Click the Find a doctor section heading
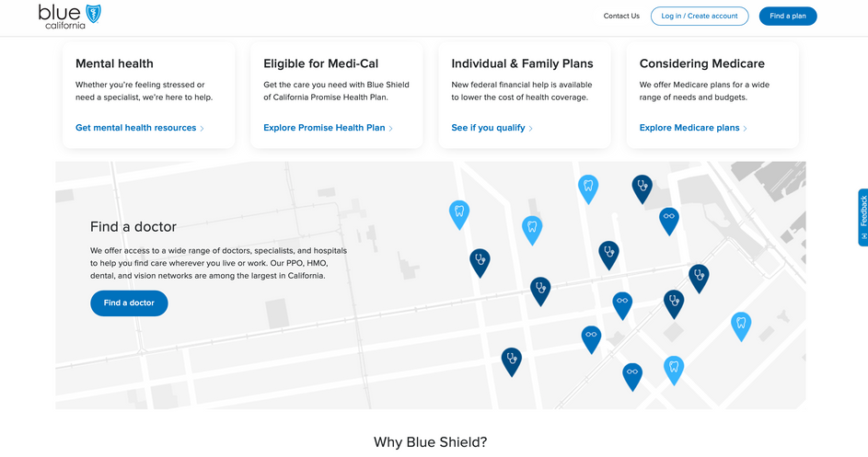 click(133, 227)
